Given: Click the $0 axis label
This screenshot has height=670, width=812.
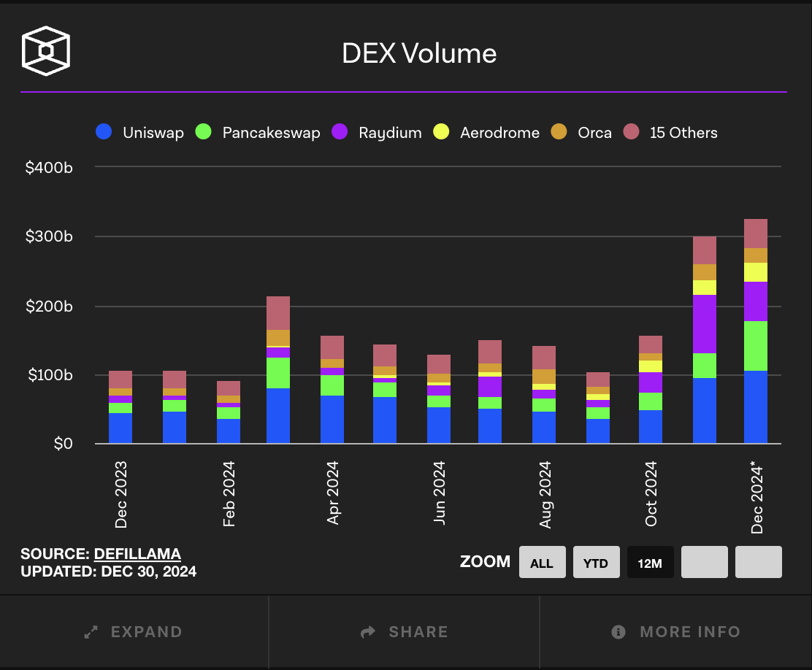Looking at the screenshot, I should click(x=64, y=444).
